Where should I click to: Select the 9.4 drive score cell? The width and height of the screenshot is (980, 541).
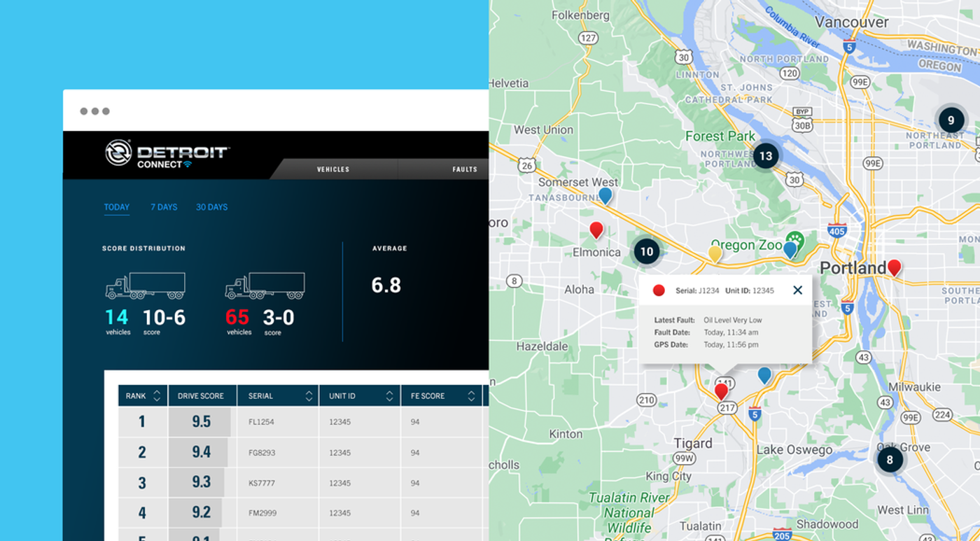click(202, 452)
